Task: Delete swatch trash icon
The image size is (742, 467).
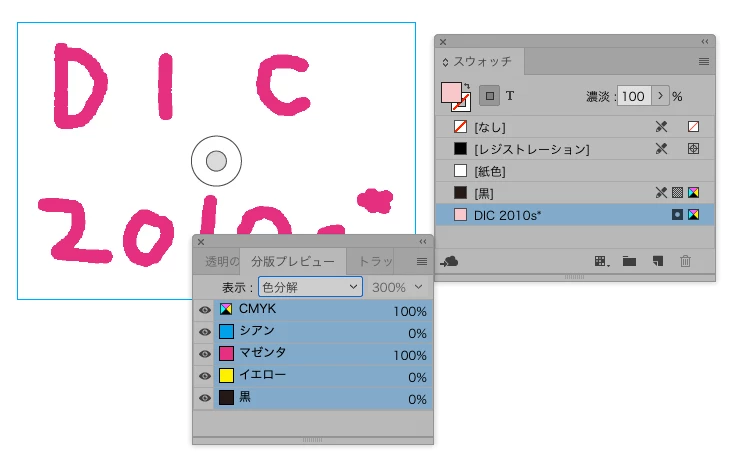Action: pos(685,261)
